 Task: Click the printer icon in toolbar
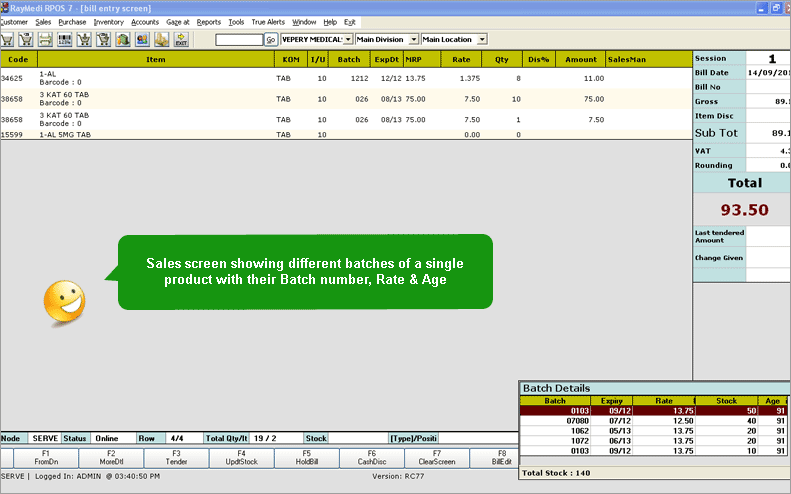45,40
